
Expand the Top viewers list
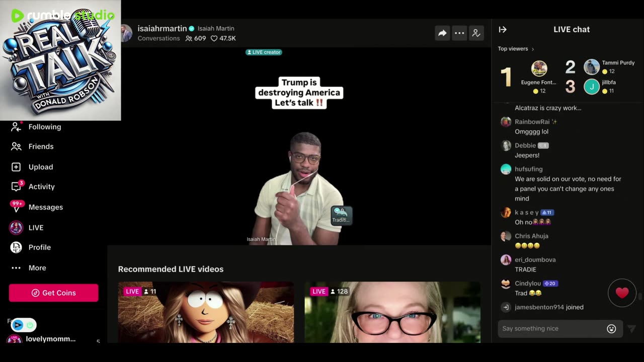[516, 49]
